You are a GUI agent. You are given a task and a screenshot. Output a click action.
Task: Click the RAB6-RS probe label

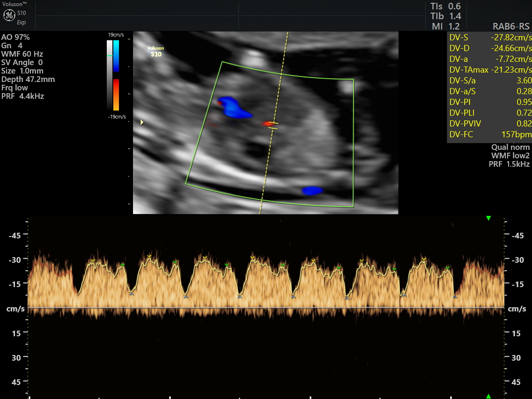tap(511, 27)
